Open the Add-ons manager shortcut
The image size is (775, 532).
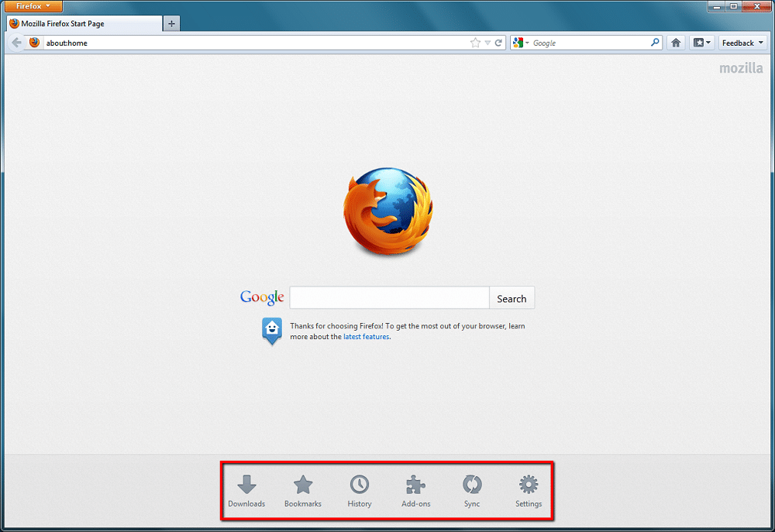415,491
